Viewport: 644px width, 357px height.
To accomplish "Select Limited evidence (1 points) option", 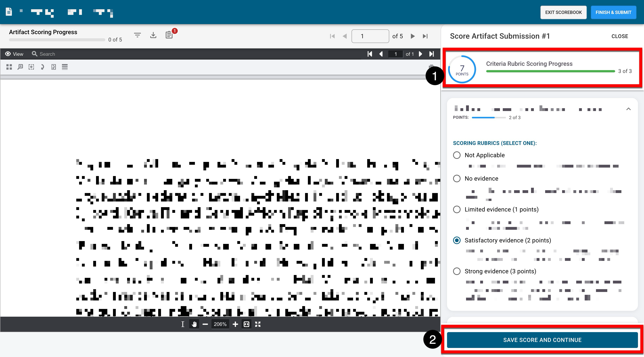I will 457,209.
